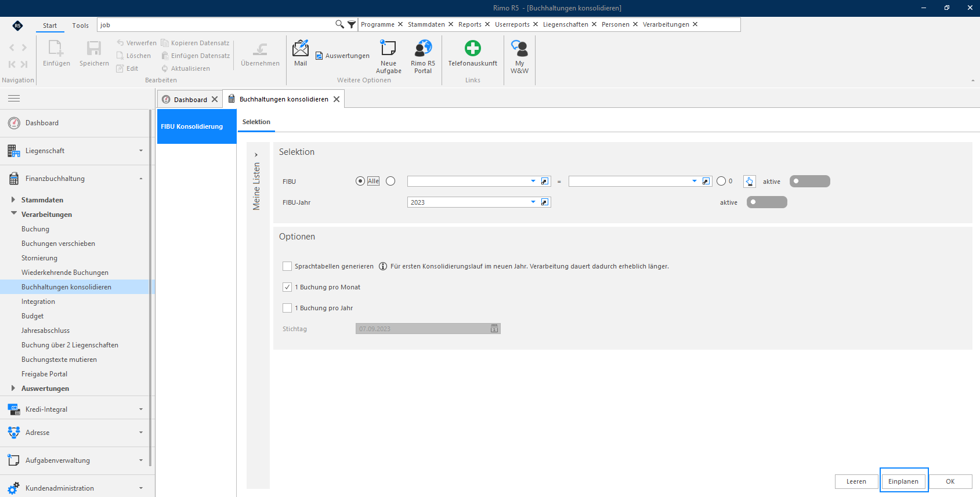Click My W&W user icon
This screenshot has width=980, height=497.
[x=519, y=48]
